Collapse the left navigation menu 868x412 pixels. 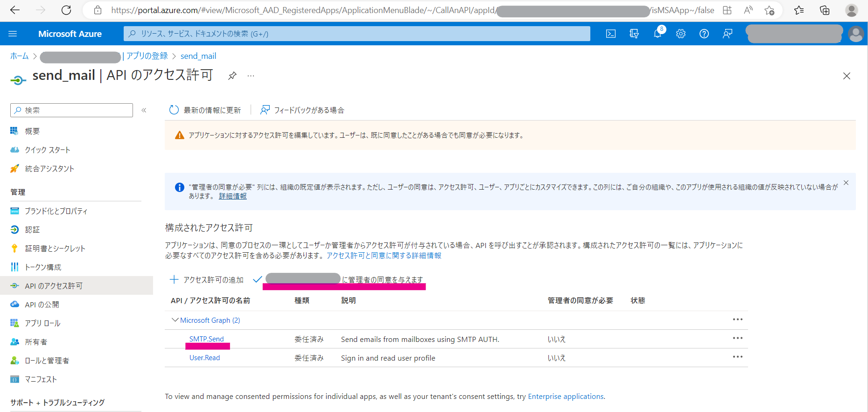[x=144, y=110]
